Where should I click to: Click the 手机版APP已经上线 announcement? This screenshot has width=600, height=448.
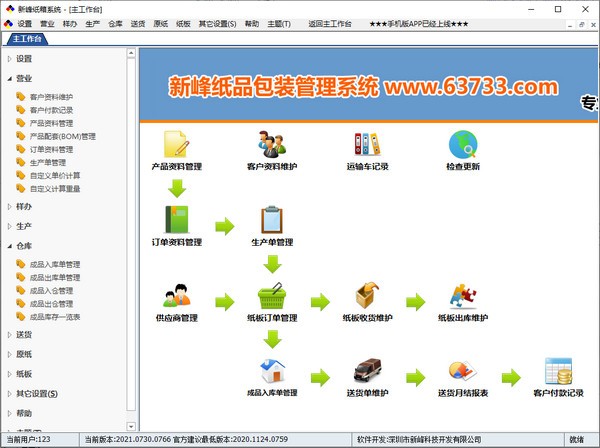coord(419,24)
